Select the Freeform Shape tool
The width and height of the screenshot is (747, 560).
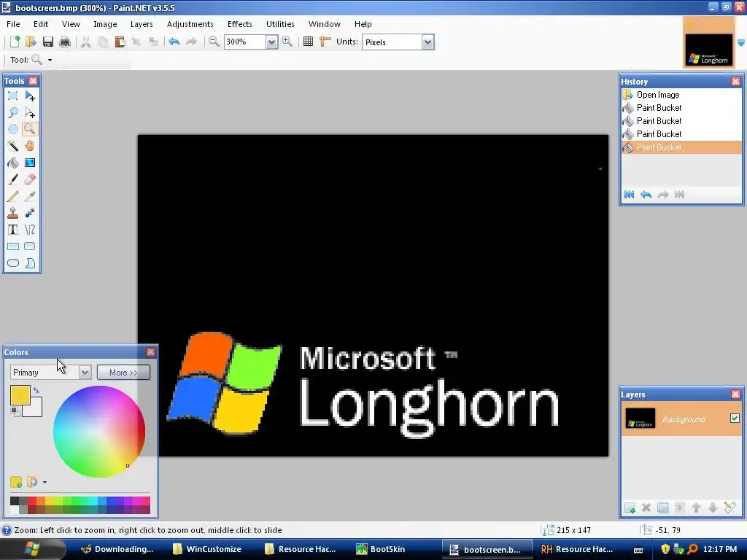pos(29,262)
